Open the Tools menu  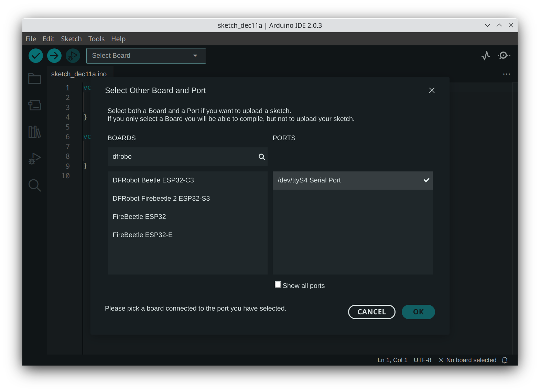(96, 39)
